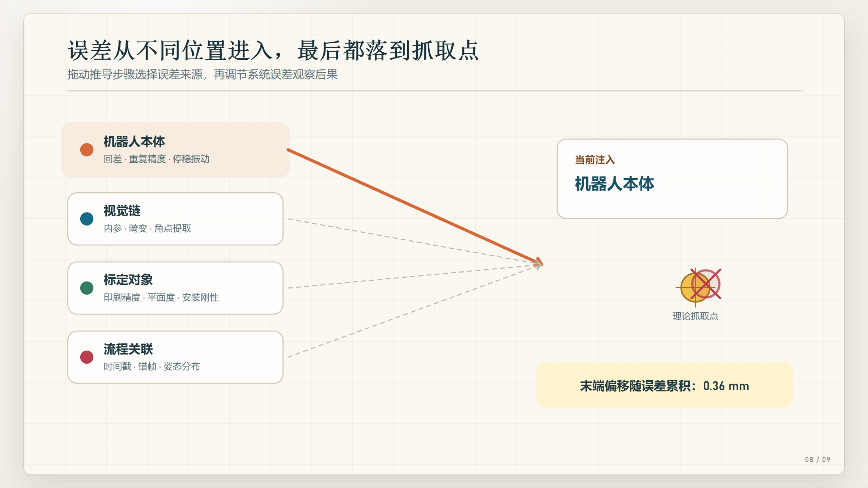868x488 pixels.
Task: Select the 视觉链 error source card
Action: coord(175,219)
